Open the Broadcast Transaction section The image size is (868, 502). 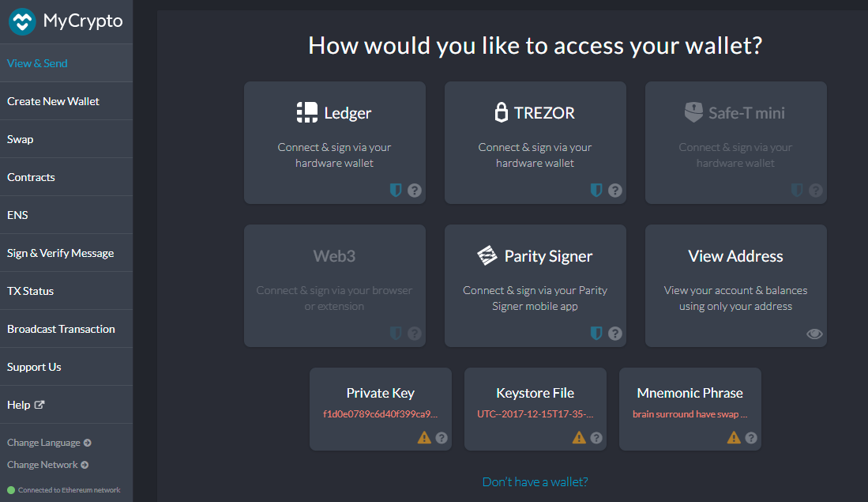59,328
